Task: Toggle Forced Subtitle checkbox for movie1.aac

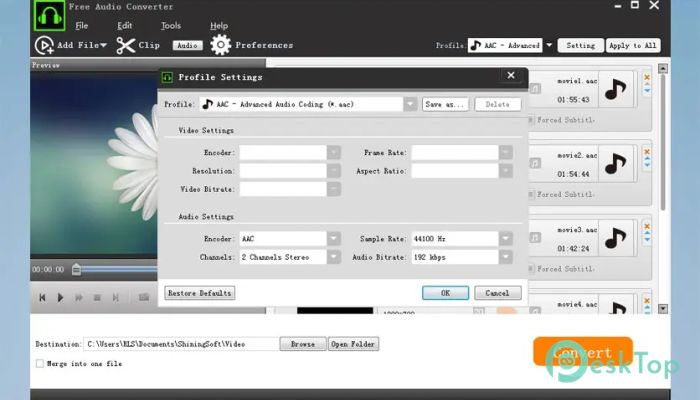Action: coord(531,120)
